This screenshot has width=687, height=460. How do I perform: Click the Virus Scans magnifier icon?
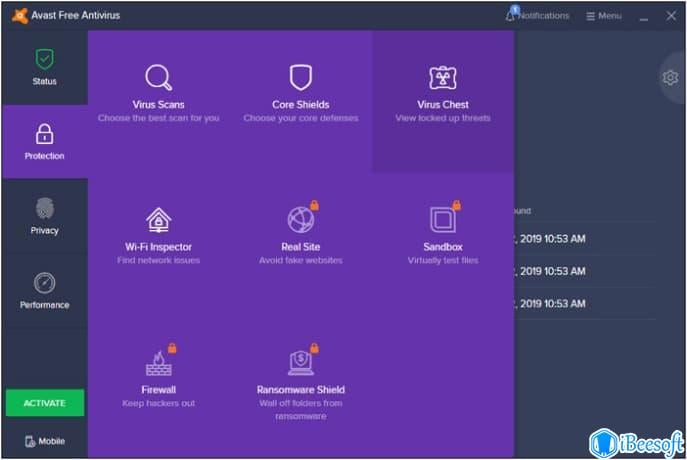pyautogui.click(x=158, y=78)
